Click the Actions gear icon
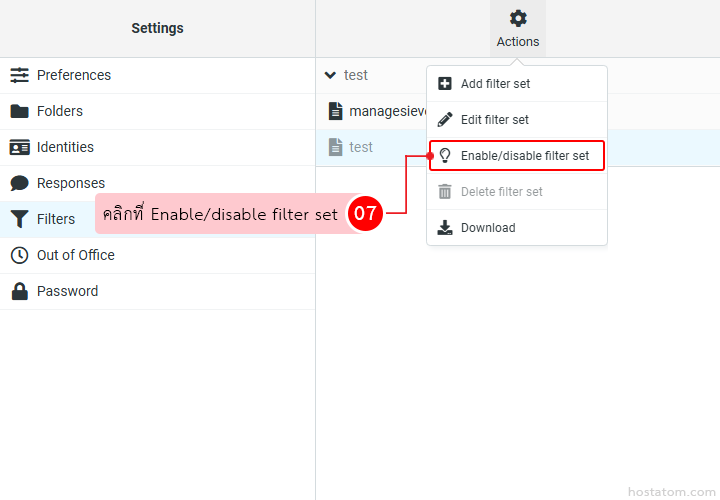Image resolution: width=720 pixels, height=500 pixels. (x=517, y=18)
